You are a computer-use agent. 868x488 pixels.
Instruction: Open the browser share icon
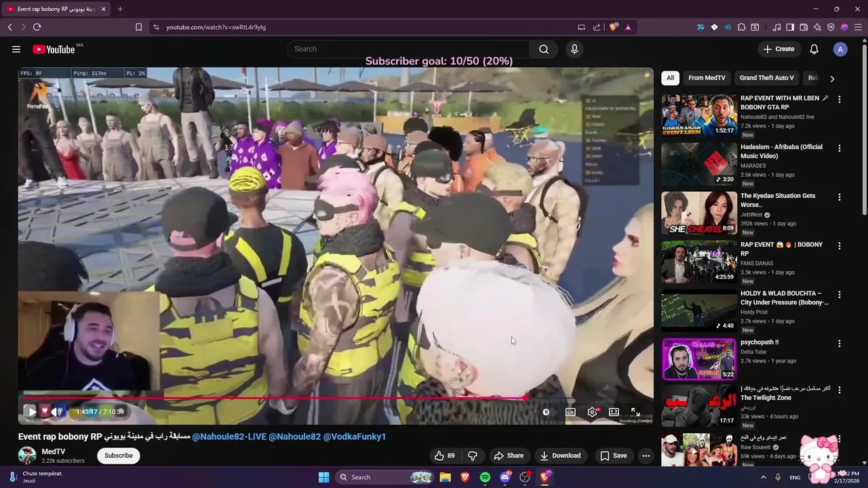click(597, 27)
